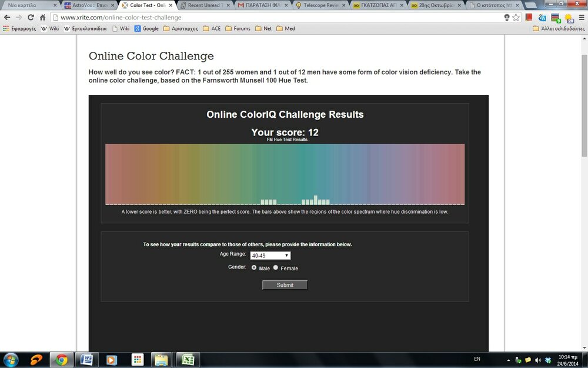Switch to the Telescope Review tab
Viewport: 588px width, 368px height.
(x=320, y=5)
